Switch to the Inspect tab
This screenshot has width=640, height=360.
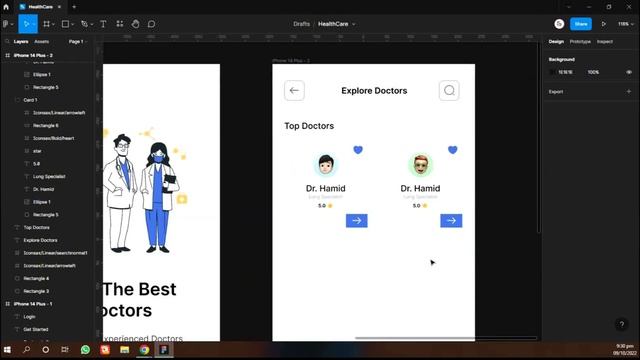[605, 42]
